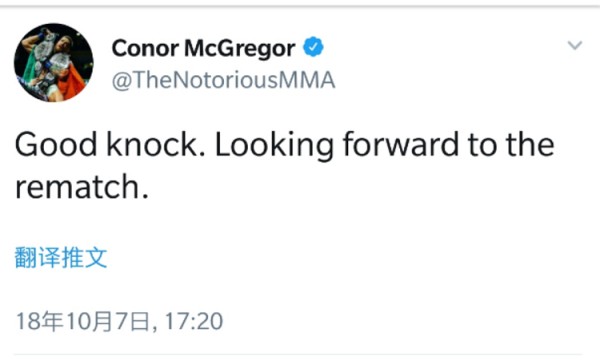Click the championship belt in the avatar
This screenshot has height=364, width=600.
click(44, 46)
